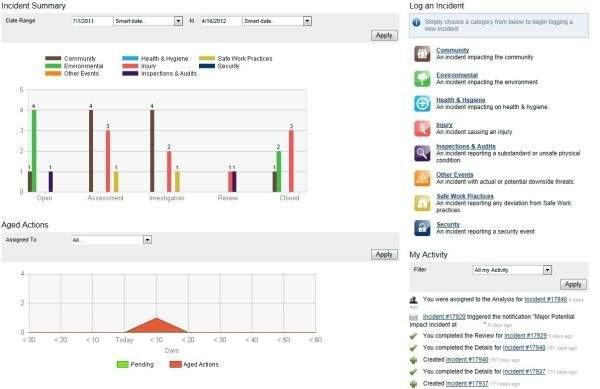Click the Environmental green legend swatch

pyautogui.click(x=53, y=66)
